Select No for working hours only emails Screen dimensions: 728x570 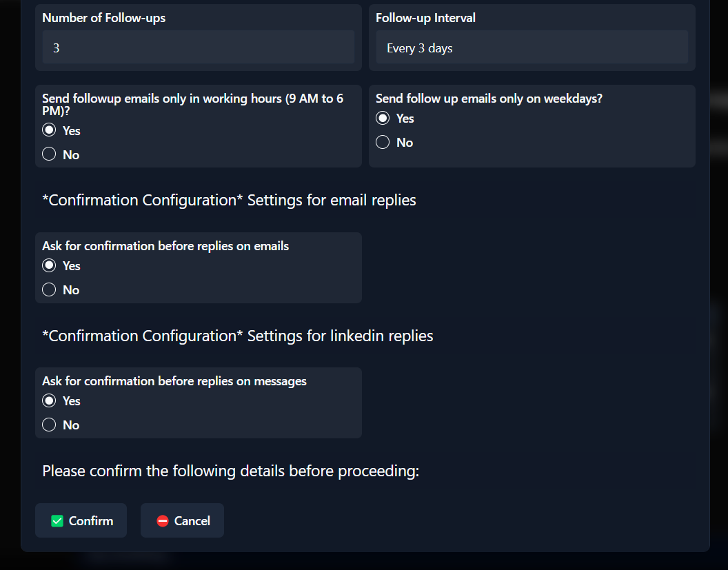[x=49, y=154]
